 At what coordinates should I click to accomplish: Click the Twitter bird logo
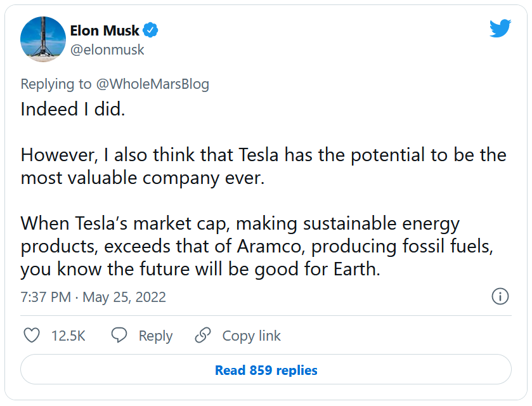coord(500,29)
